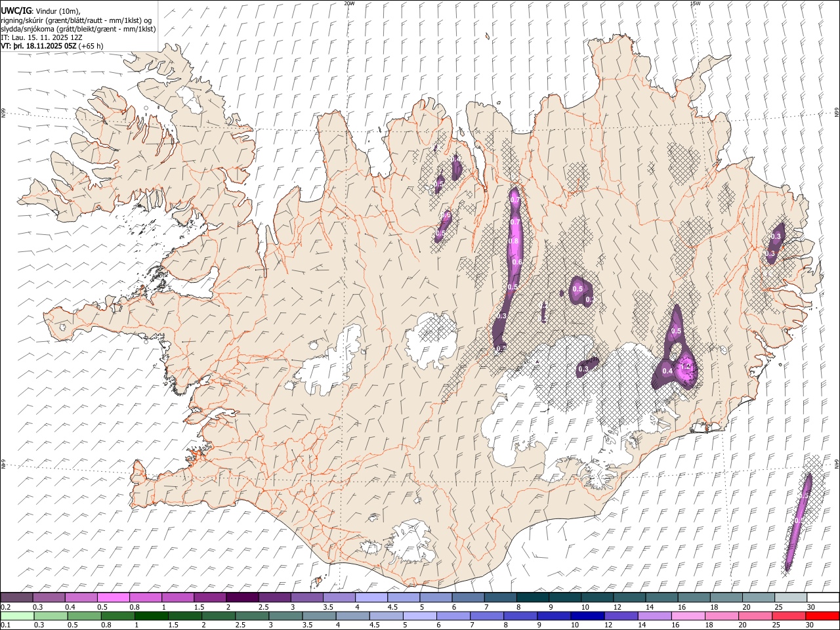Select the '0.1' label in the lower legend row

coord(5,625)
